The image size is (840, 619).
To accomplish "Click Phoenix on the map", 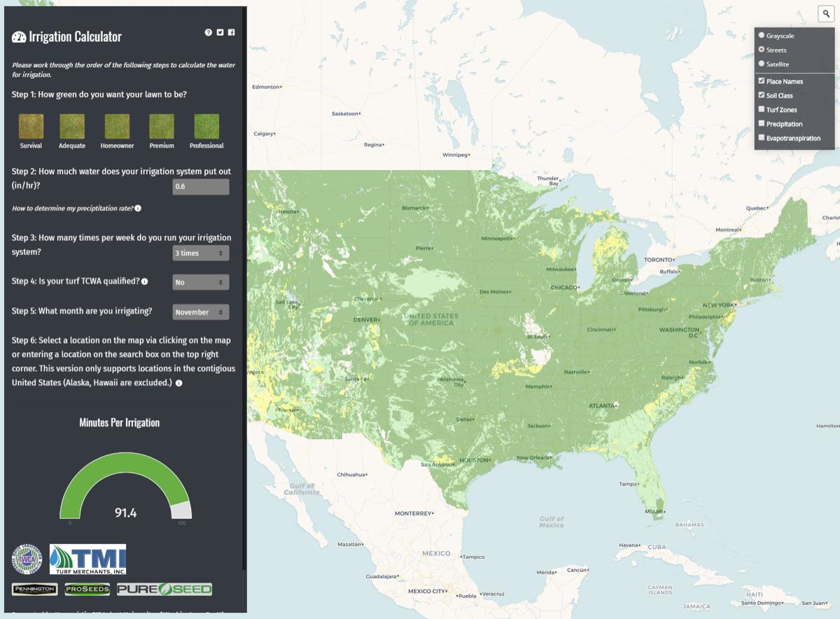I will pos(287,410).
